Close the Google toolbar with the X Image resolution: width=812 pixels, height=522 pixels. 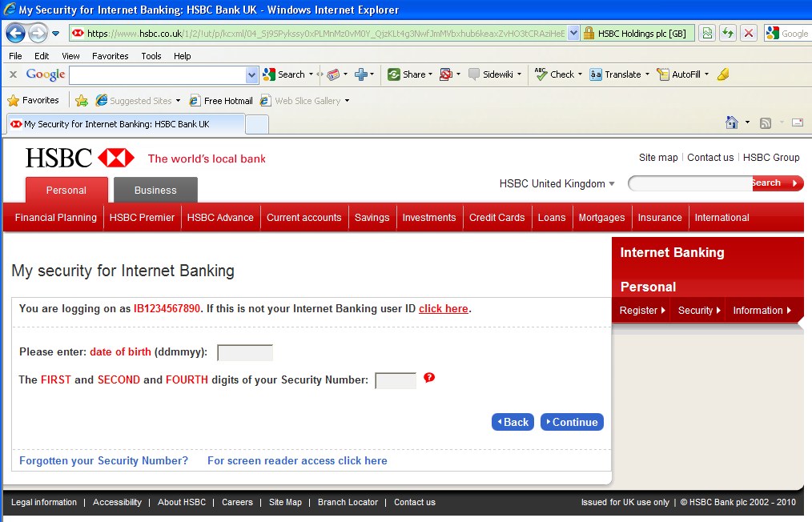pos(14,74)
